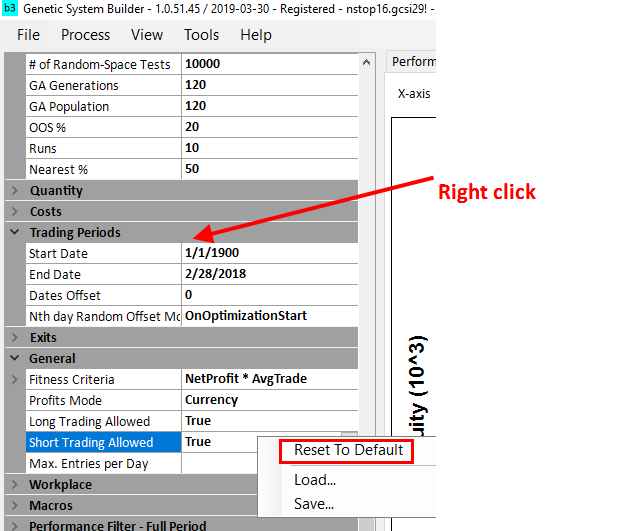Viewport: 634px width, 531px height.
Task: Open the Process menu
Action: point(85,34)
